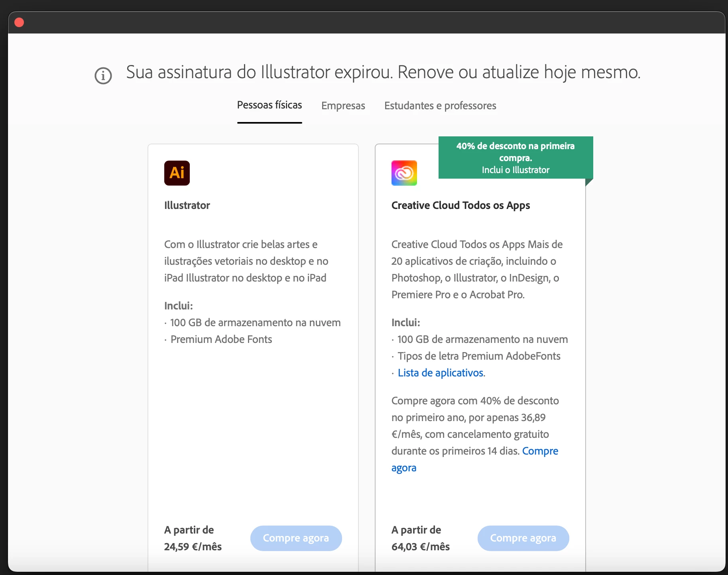Click the 40% de desconto green banner
Image resolution: width=728 pixels, height=575 pixels.
[x=516, y=158]
